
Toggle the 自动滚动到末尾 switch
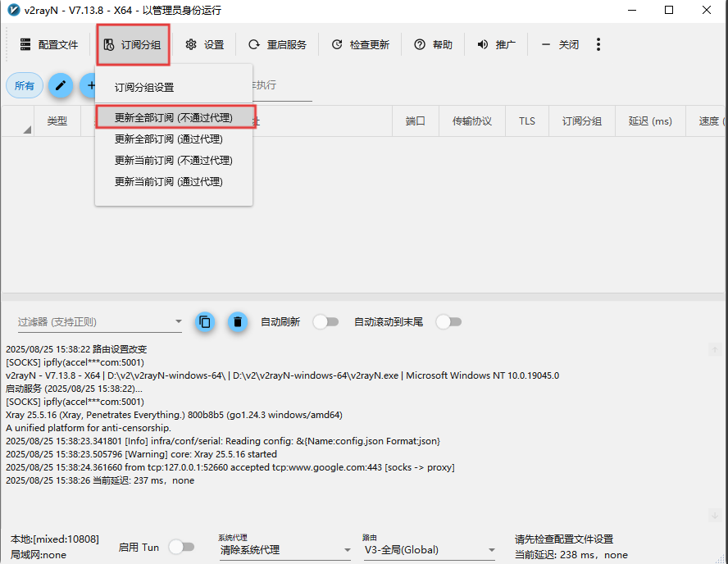(448, 321)
